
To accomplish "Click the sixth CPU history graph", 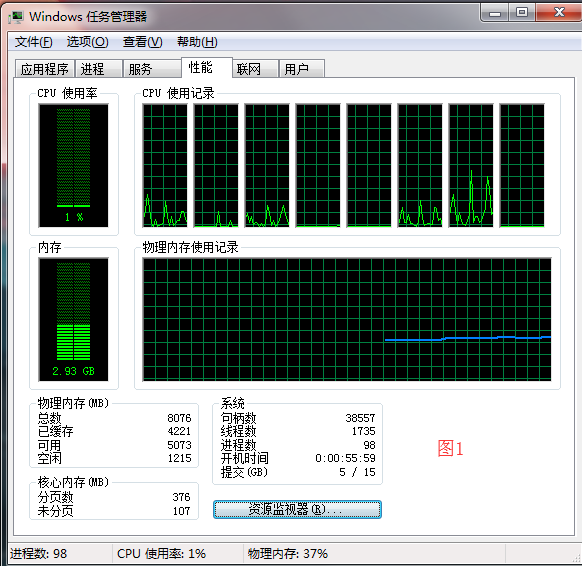I will pyautogui.click(x=420, y=166).
